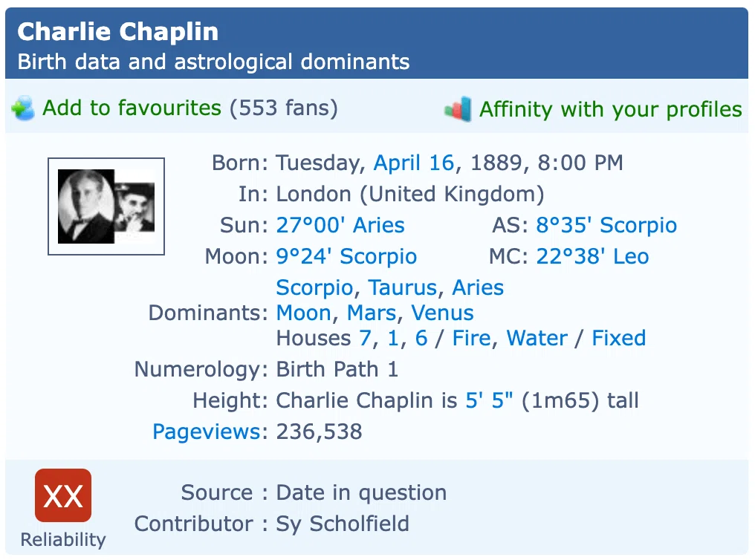Select the Aries dominant sign link
755x560 pixels.
478,287
